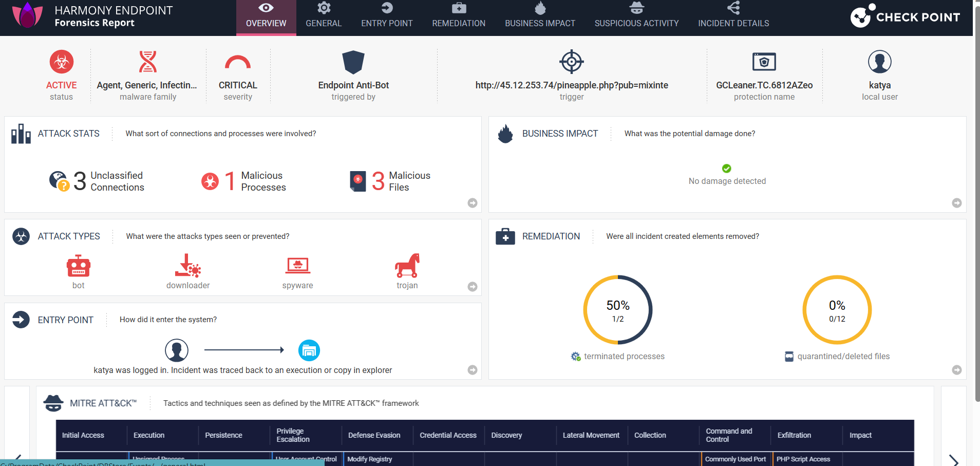This screenshot has width=980, height=466.
Task: Open the Overview tab
Action: coord(266,17)
